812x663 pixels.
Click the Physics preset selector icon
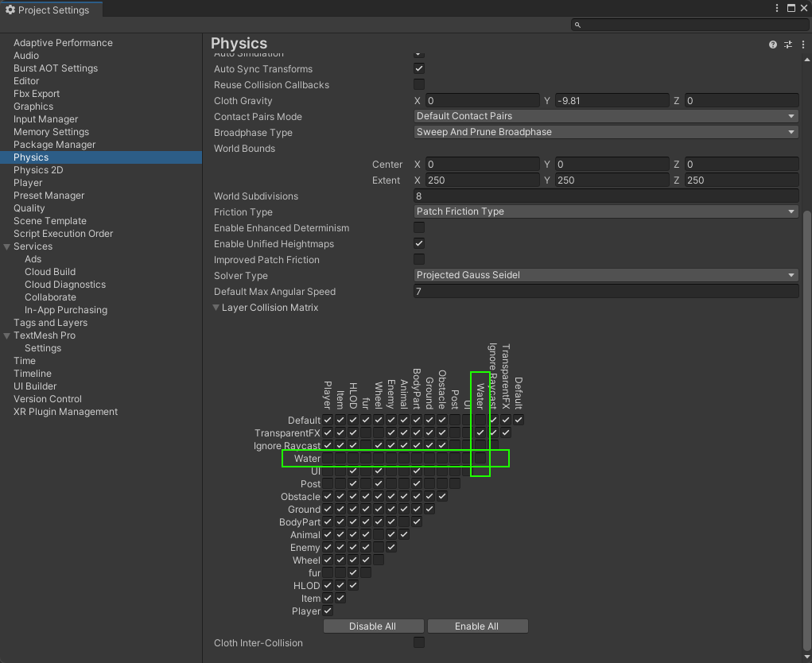tap(788, 45)
